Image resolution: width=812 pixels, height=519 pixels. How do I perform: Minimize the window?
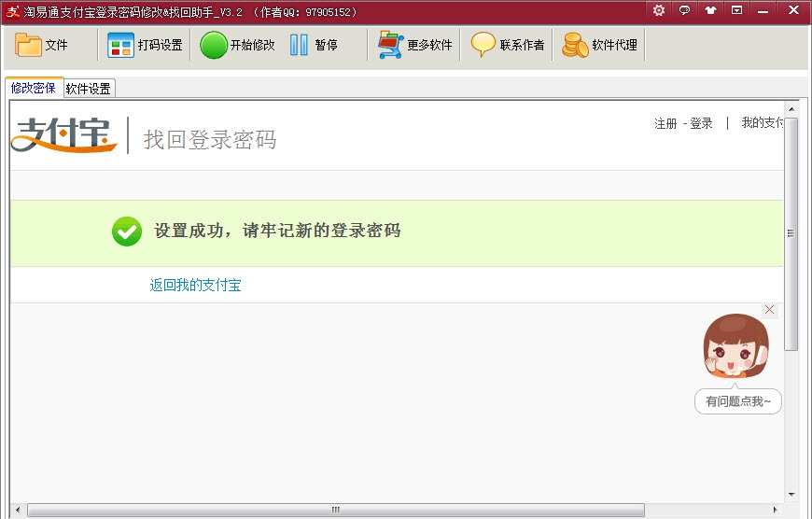(x=763, y=11)
